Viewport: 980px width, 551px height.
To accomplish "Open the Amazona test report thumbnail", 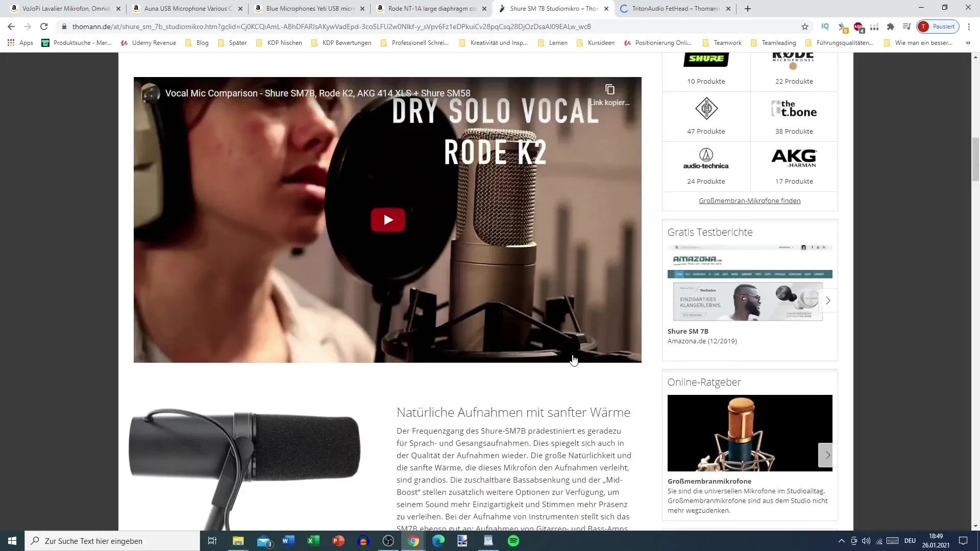I will coord(750,283).
